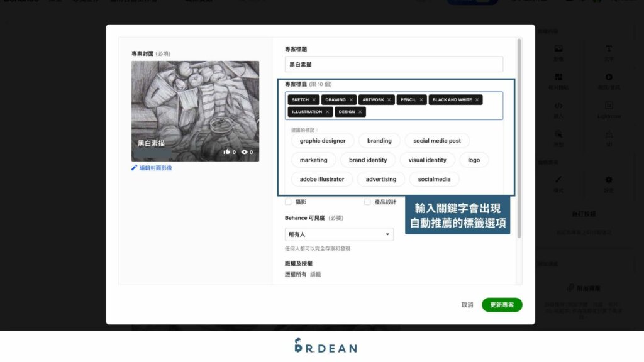The image size is (644, 362).
Task: Select the 文字 text tool icon
Action: click(608, 48)
